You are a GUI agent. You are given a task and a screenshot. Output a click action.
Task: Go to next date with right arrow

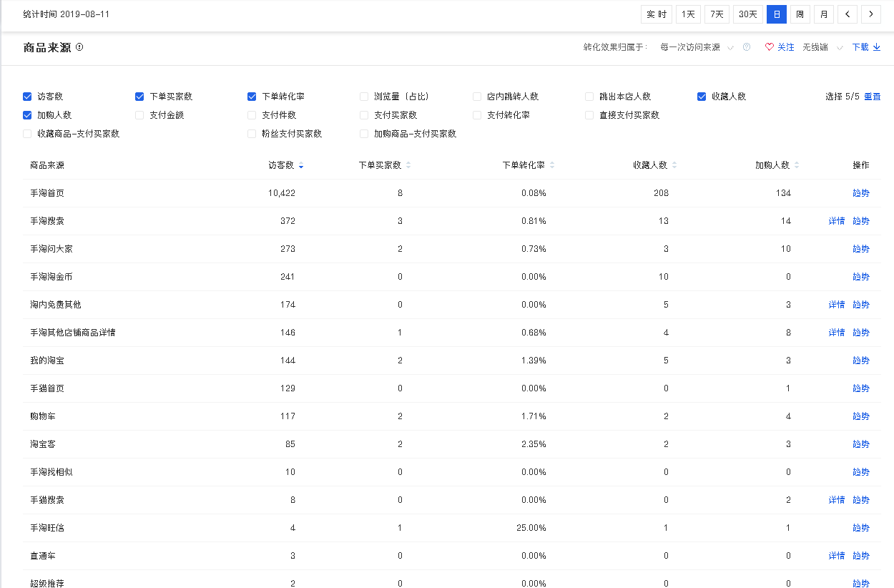(x=870, y=14)
